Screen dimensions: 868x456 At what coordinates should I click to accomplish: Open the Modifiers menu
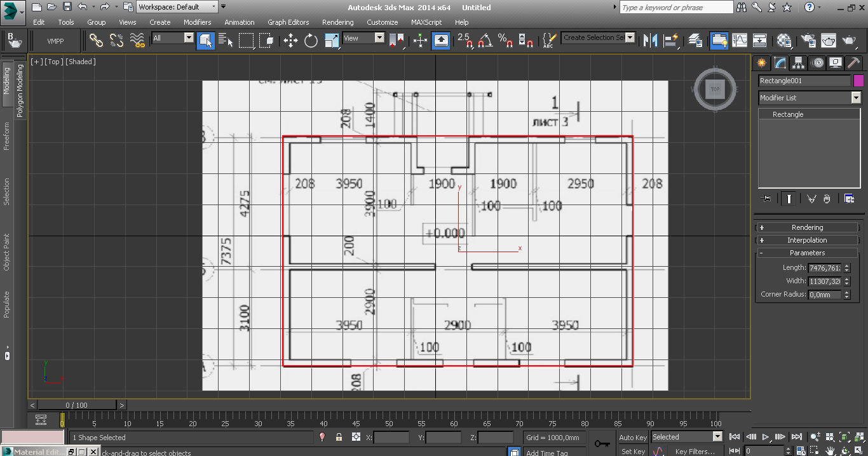197,22
